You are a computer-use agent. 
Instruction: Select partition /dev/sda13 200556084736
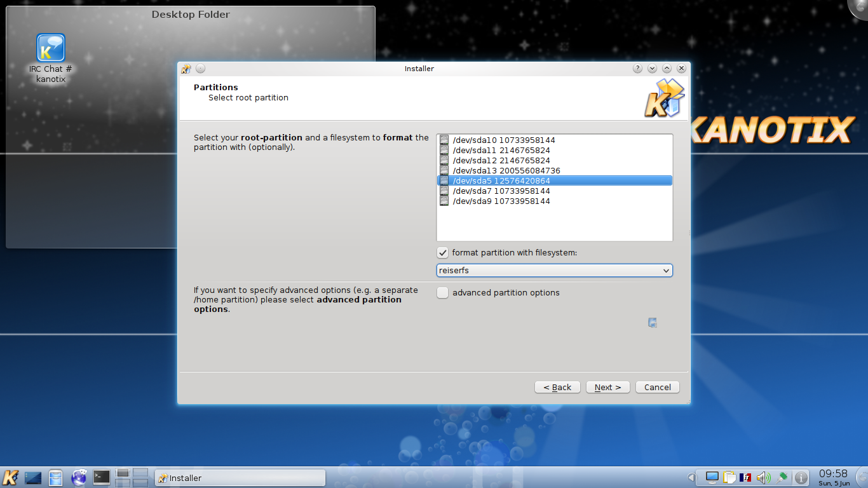click(555, 170)
